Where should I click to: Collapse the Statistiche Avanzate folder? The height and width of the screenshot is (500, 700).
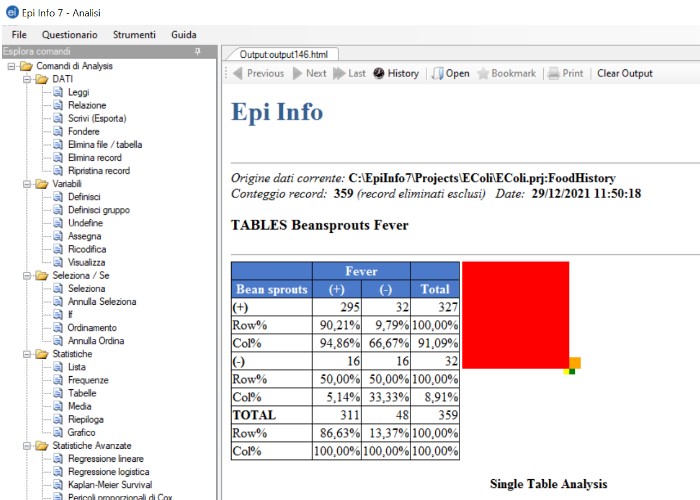[x=27, y=446]
